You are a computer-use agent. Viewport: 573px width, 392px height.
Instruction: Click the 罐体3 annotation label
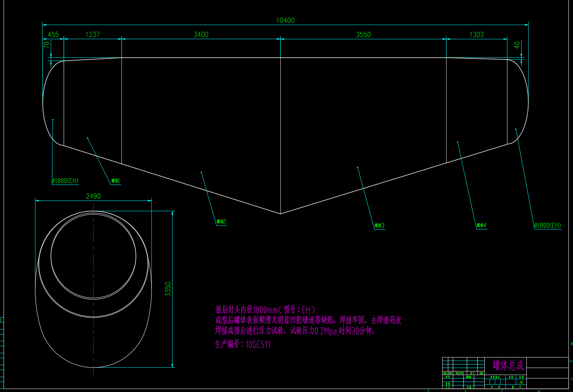379,226
